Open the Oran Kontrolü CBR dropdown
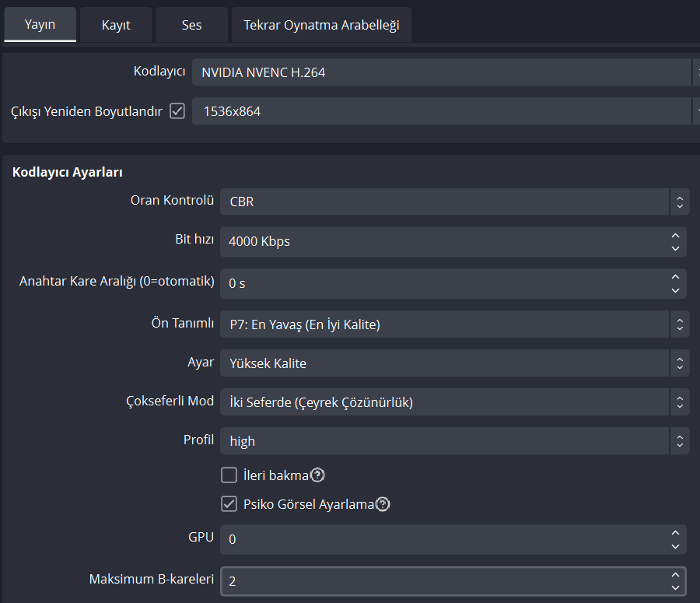The height and width of the screenshot is (603, 700). [454, 202]
